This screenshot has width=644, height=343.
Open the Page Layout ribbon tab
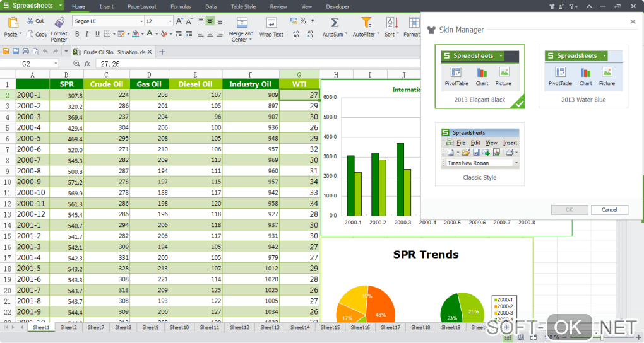click(141, 6)
